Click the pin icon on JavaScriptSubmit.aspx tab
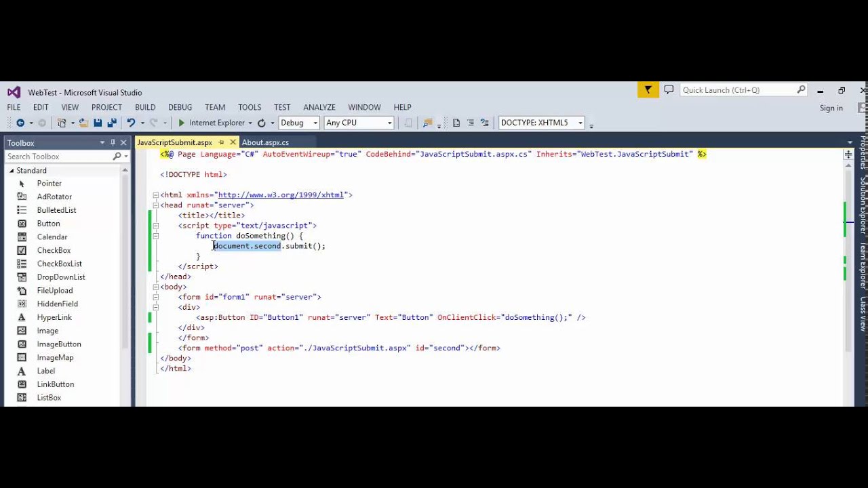This screenshot has width=868, height=488. pos(221,142)
